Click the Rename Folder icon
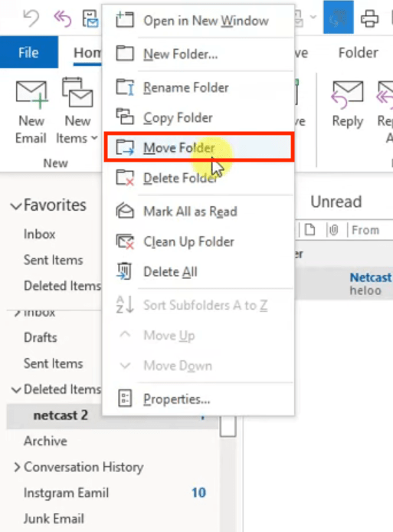Viewport: 393px width, 532px height. (125, 87)
